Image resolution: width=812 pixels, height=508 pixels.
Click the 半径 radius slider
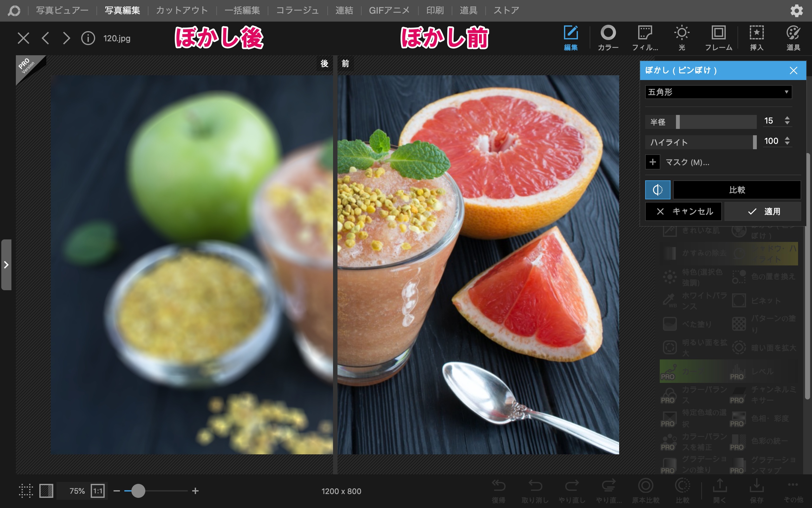tap(701, 122)
